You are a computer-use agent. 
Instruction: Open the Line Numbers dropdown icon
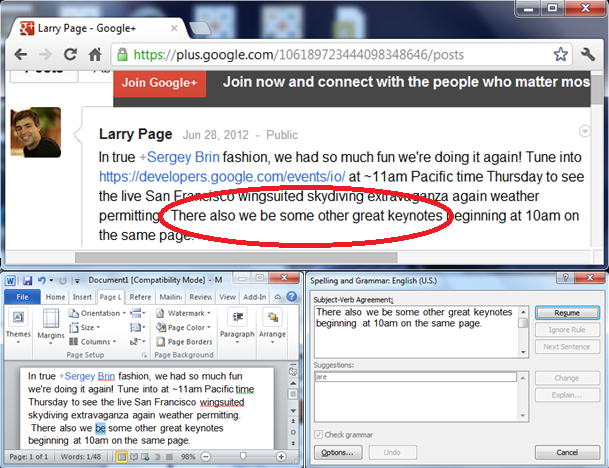pyautogui.click(x=137, y=327)
